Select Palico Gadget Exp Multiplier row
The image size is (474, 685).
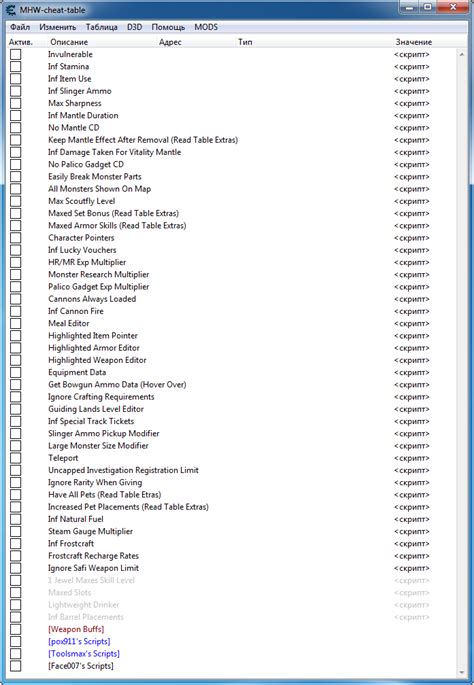tap(98, 287)
